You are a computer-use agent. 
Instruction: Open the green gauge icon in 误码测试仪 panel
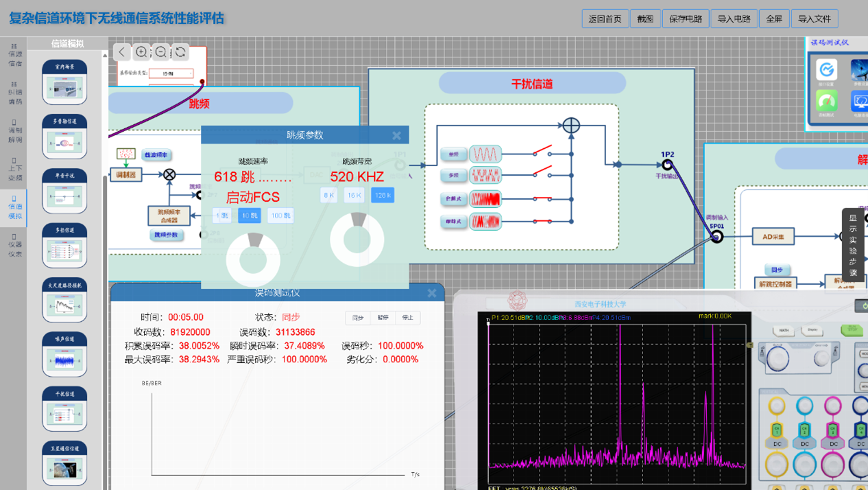827,101
